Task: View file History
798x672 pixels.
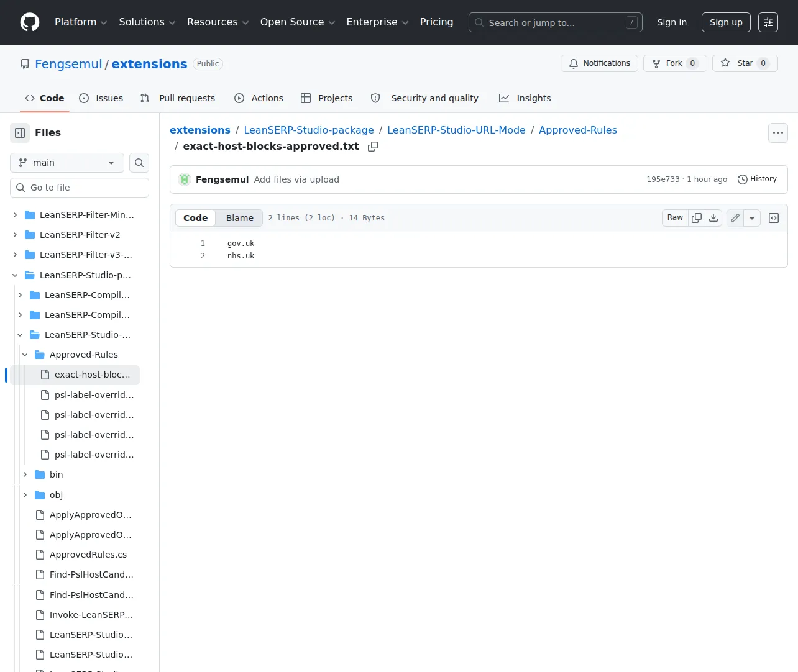Action: pyautogui.click(x=757, y=179)
